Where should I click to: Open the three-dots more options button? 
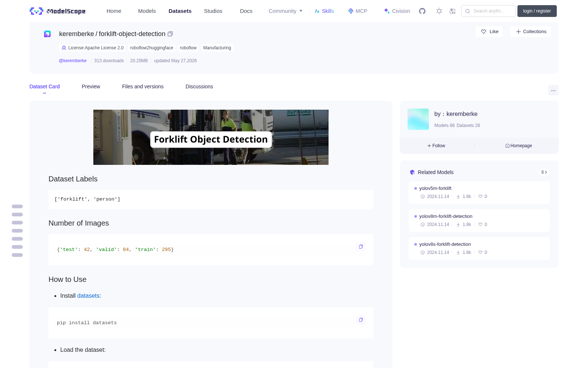(x=553, y=90)
